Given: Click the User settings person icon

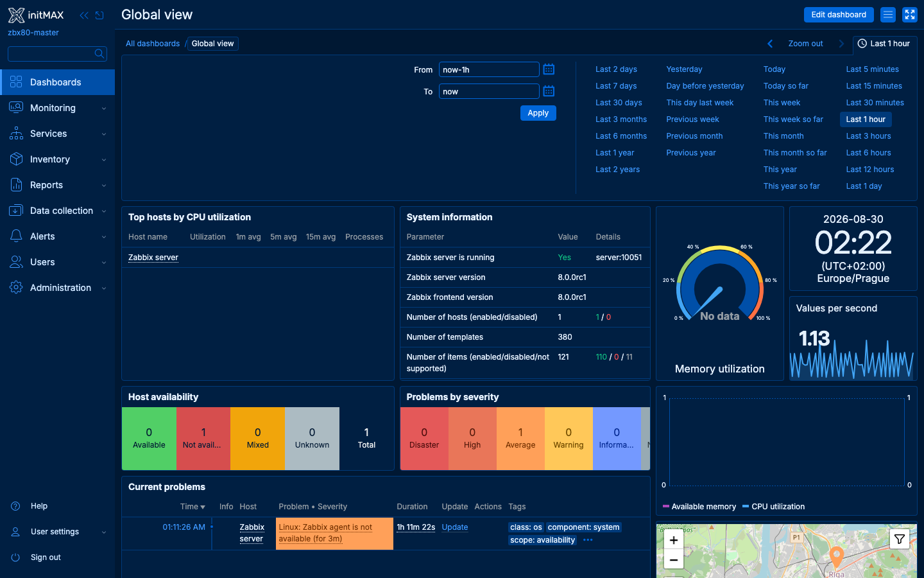Looking at the screenshot, I should (x=15, y=532).
